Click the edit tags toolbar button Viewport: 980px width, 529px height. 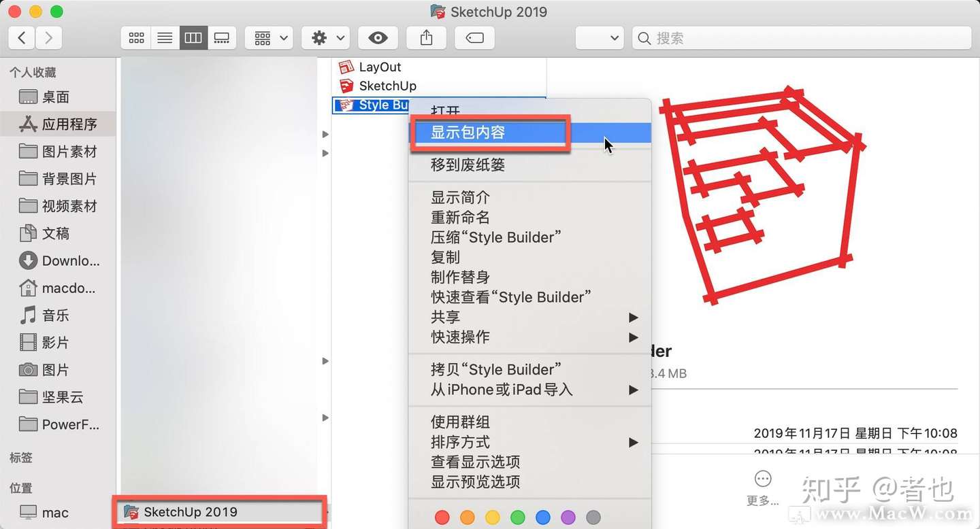pyautogui.click(x=475, y=38)
